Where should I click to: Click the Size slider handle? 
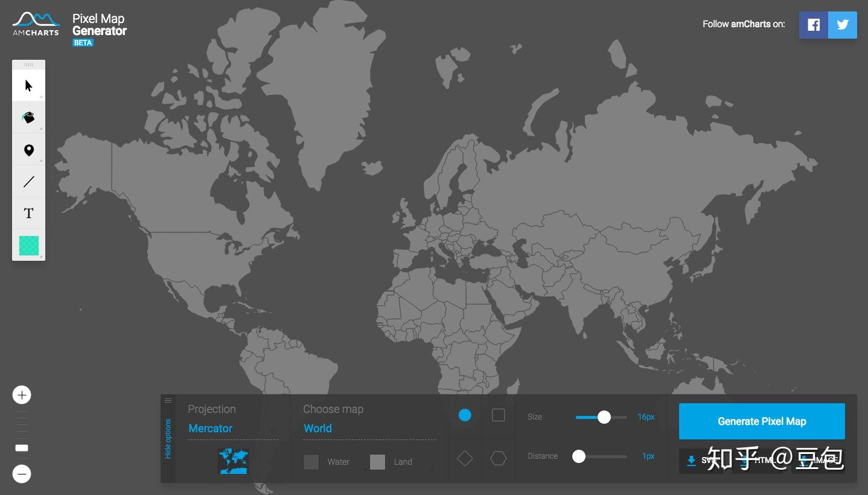coord(604,417)
